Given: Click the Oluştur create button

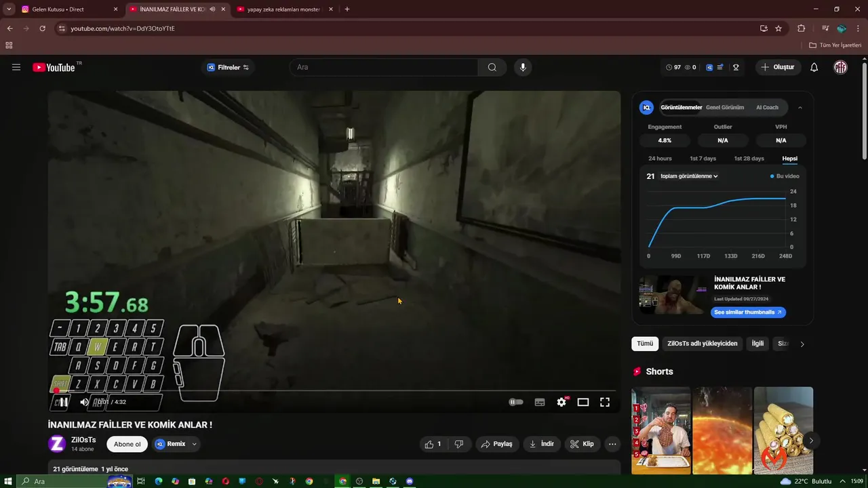Looking at the screenshot, I should pos(778,67).
